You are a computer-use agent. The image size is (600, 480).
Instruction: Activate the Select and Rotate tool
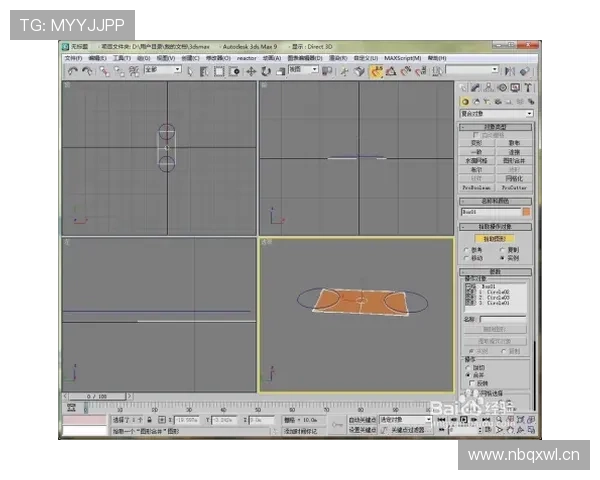pyautogui.click(x=266, y=71)
